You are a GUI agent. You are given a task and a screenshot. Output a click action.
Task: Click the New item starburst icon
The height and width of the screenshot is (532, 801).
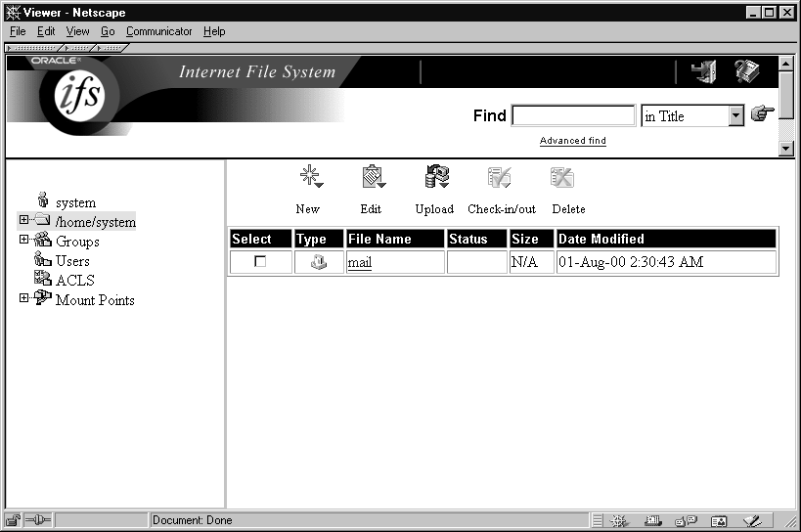[x=311, y=176]
